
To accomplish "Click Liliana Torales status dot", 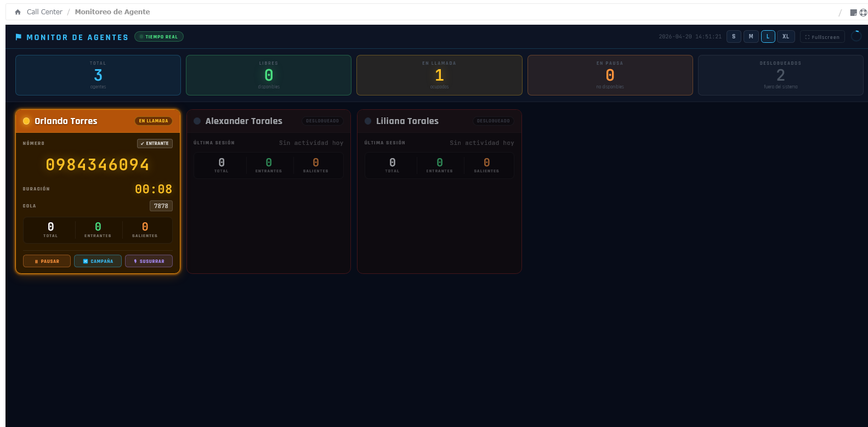I will (x=368, y=121).
